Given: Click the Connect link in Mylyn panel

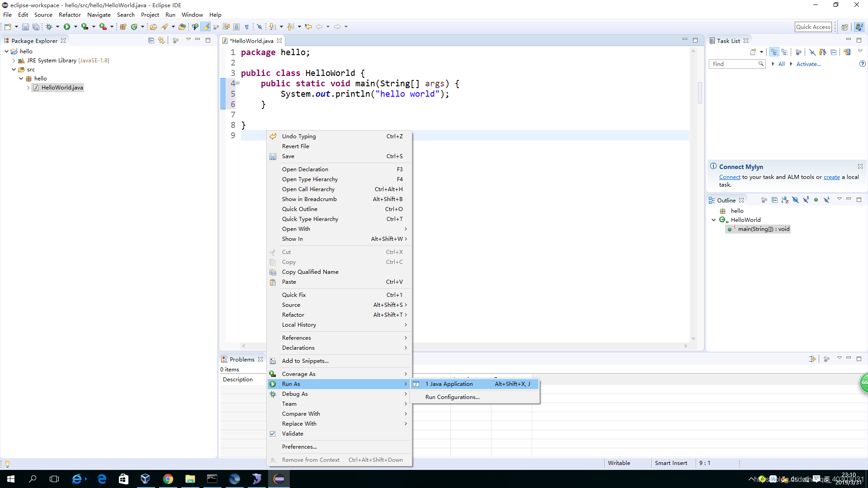Looking at the screenshot, I should pyautogui.click(x=730, y=177).
